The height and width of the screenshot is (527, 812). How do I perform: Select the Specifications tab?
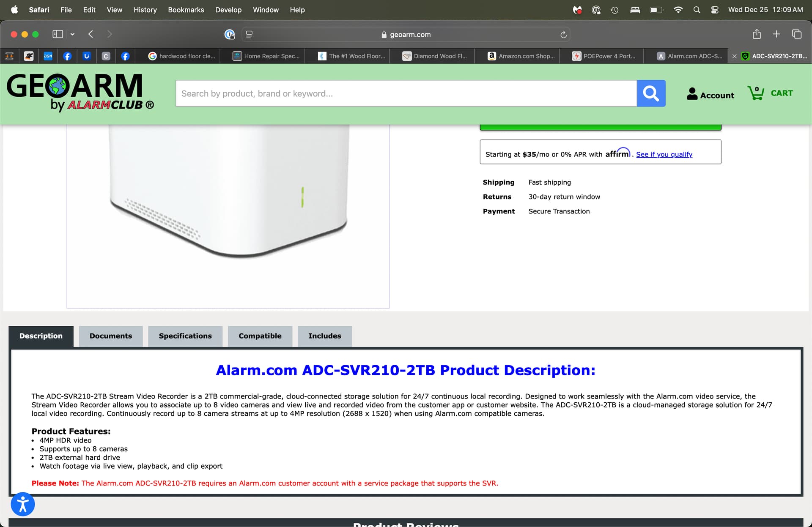[185, 336]
